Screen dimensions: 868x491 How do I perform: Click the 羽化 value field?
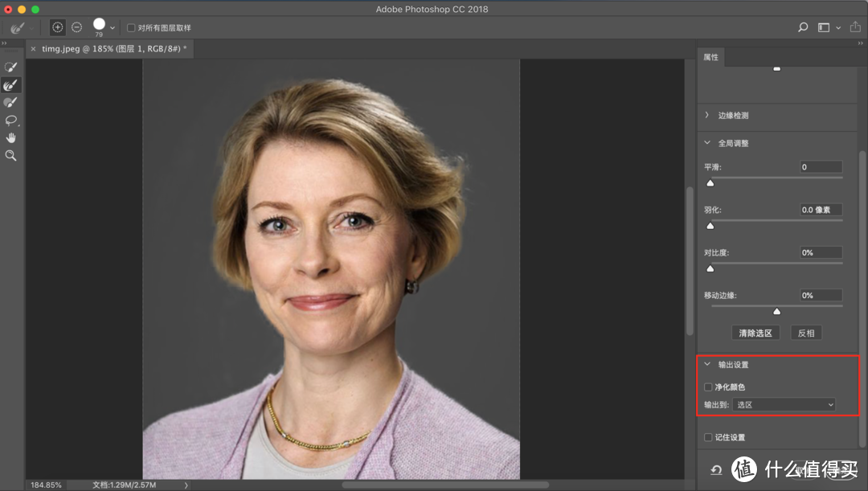click(821, 209)
